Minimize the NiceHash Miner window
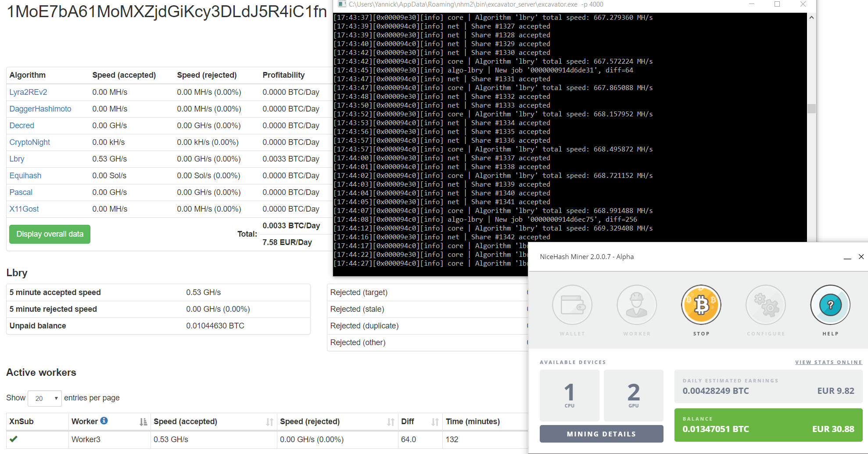Screen dimensions: 868x454 click(x=847, y=257)
